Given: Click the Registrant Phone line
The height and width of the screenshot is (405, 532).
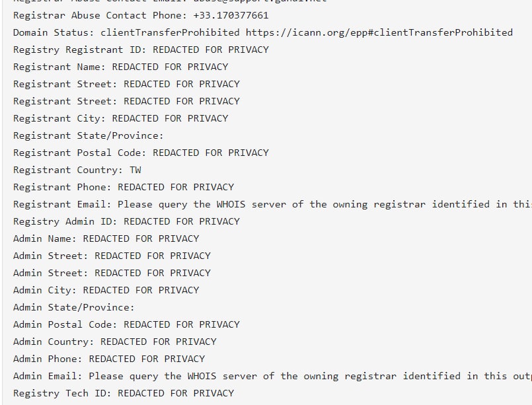Looking at the screenshot, I should click(124, 187).
